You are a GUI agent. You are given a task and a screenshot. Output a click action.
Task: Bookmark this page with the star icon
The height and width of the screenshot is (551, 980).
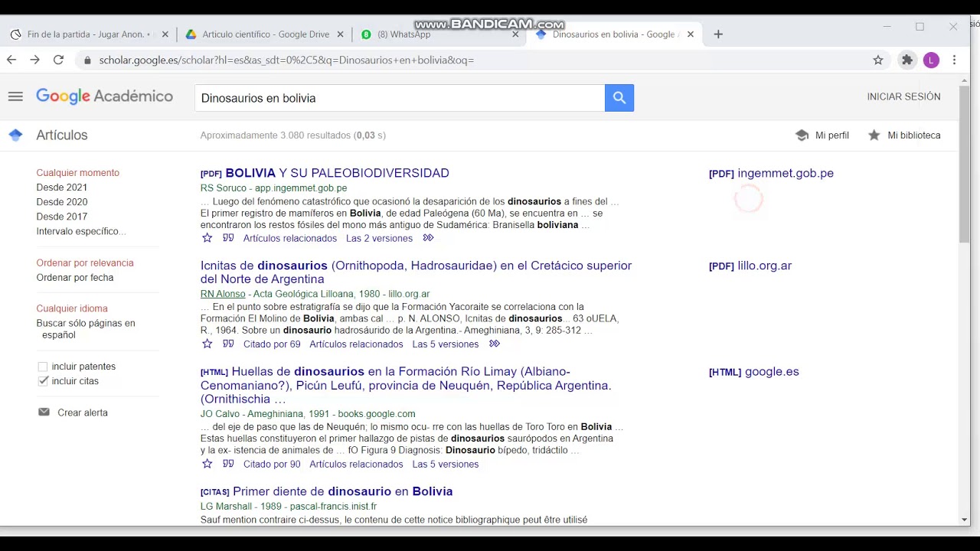pos(878,60)
